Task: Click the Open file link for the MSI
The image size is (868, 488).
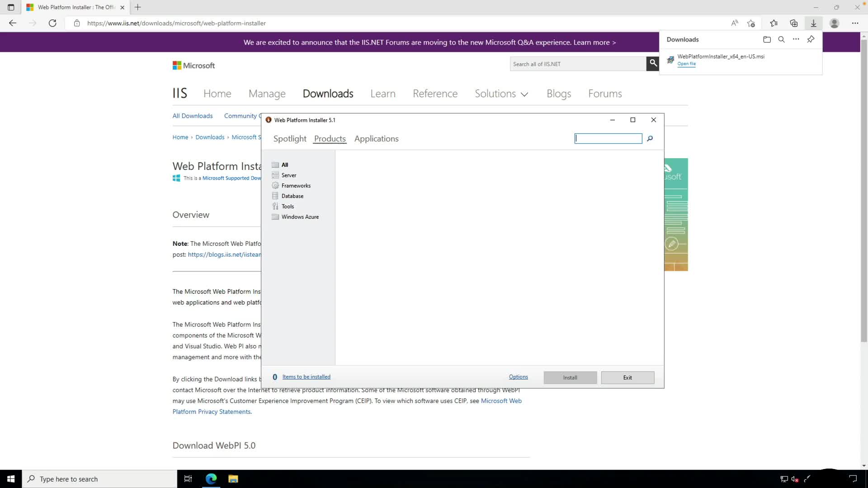Action: pos(686,64)
